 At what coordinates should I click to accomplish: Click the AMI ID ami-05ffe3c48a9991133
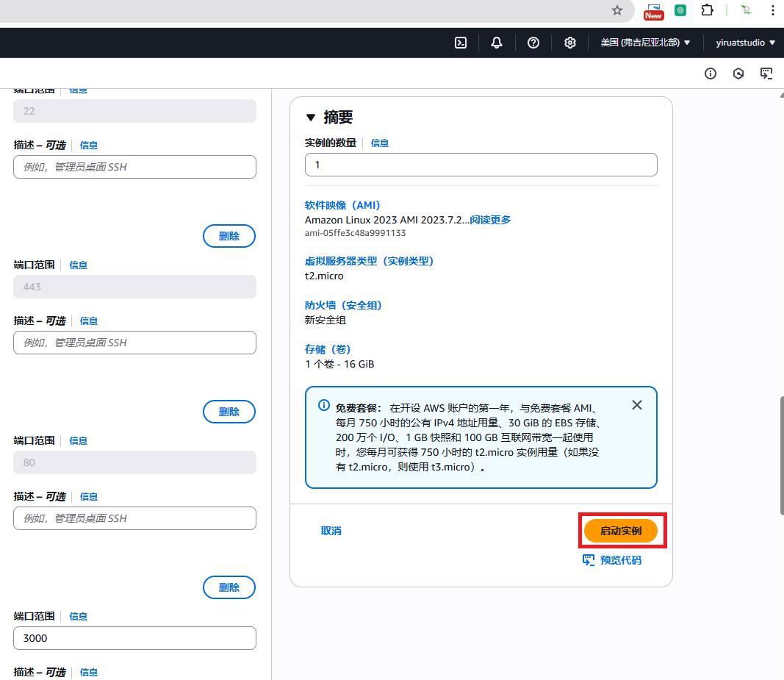click(x=355, y=233)
